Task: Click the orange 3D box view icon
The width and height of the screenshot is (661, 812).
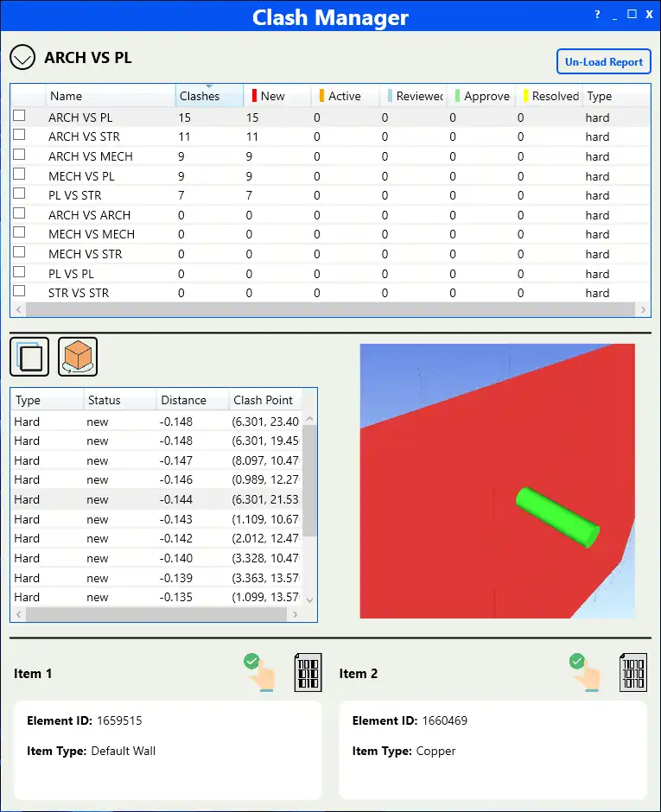Action: 78,356
